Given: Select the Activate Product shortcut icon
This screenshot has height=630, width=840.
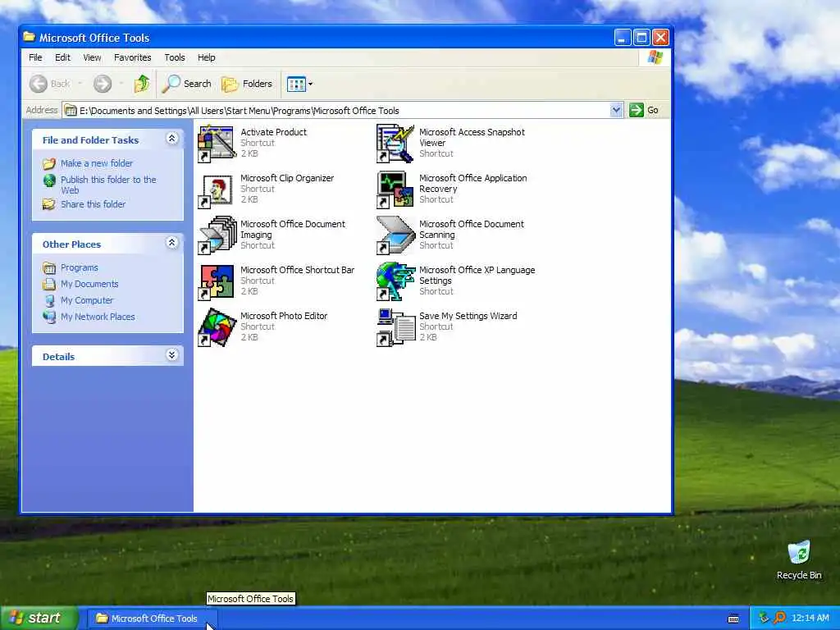Looking at the screenshot, I should [217, 143].
